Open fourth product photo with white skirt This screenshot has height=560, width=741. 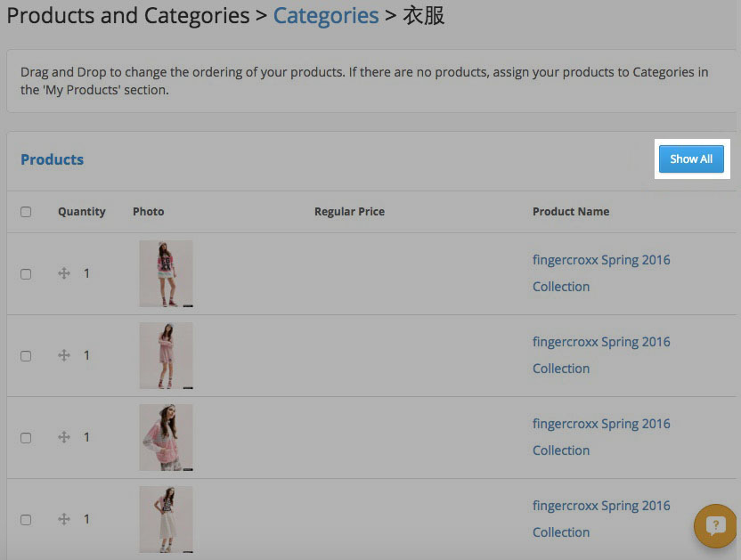coord(166,519)
